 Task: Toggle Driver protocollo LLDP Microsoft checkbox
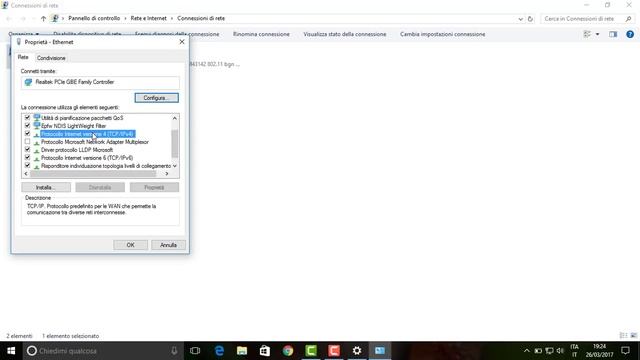27,150
